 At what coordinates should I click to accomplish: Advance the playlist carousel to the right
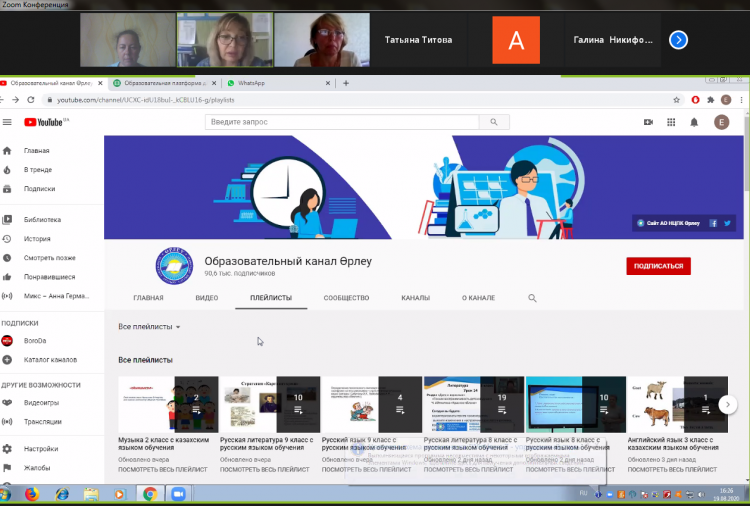click(x=728, y=405)
